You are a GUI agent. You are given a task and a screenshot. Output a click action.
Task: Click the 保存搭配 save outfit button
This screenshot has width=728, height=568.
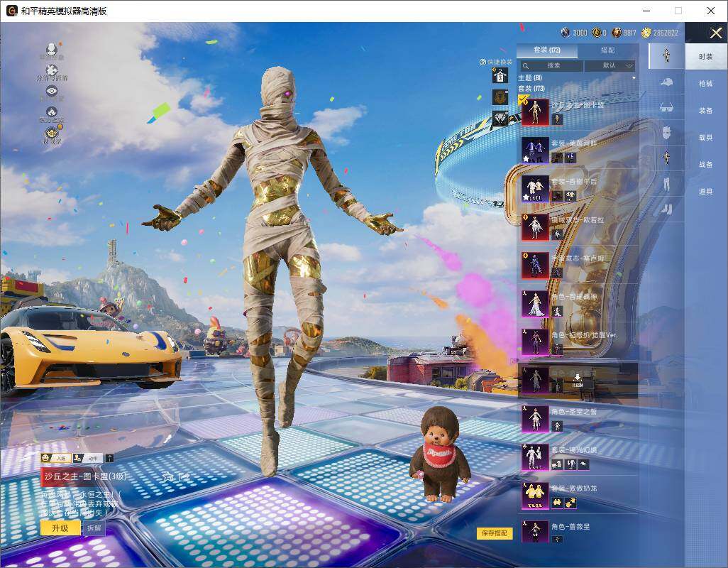[x=494, y=533]
